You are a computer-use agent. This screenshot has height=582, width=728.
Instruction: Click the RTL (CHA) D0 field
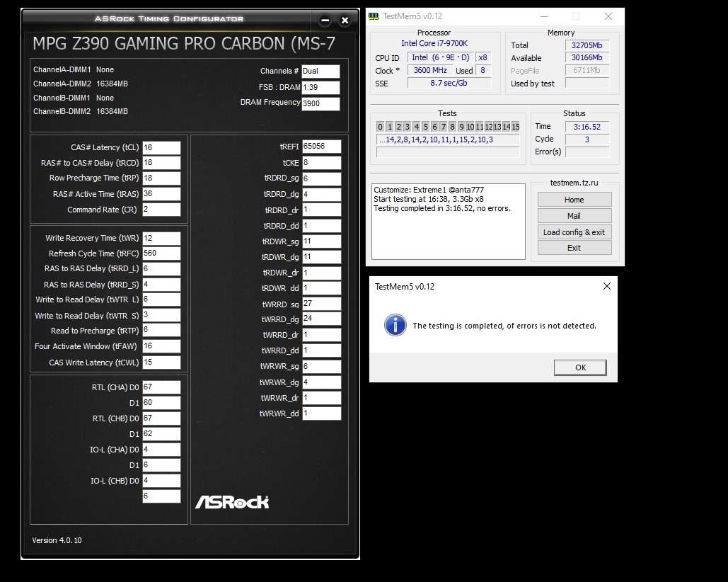point(161,387)
